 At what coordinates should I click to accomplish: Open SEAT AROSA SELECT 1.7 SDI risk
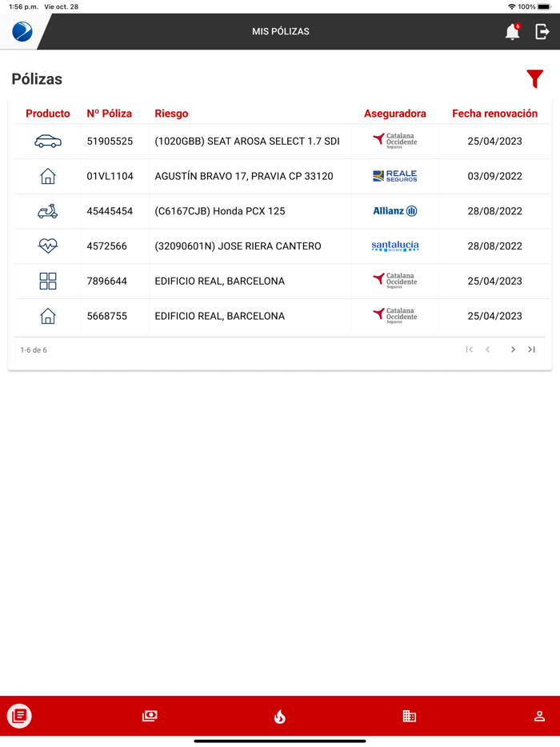click(247, 141)
